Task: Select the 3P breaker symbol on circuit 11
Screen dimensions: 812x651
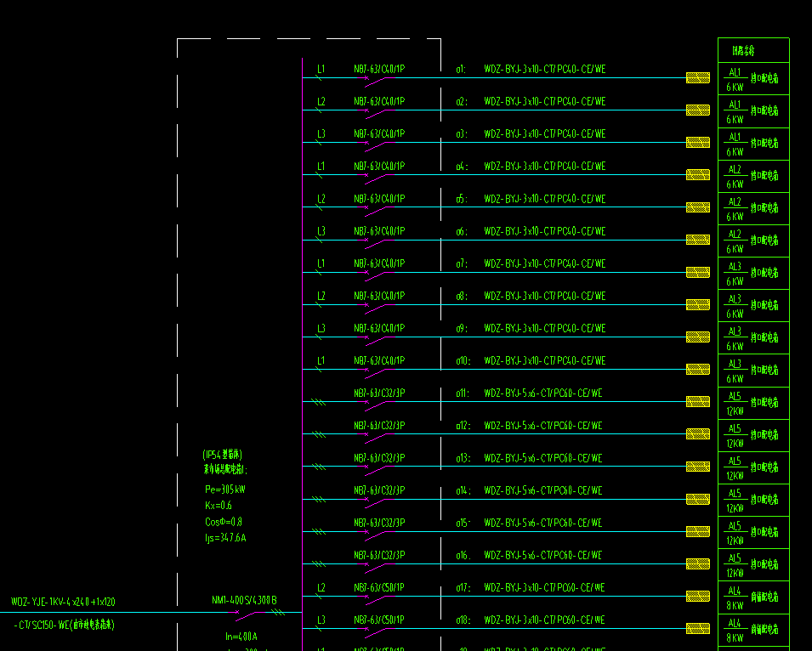Action: [x=376, y=405]
